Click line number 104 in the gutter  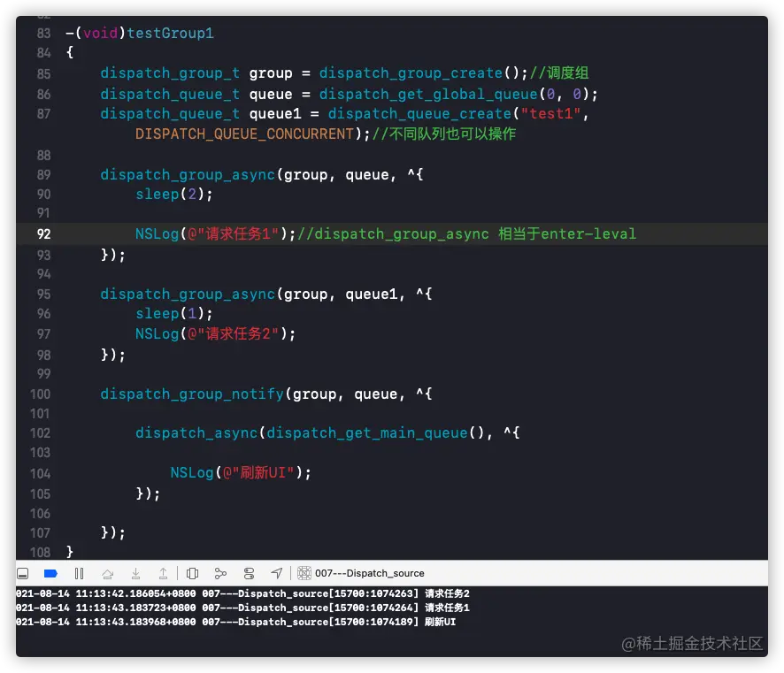(x=41, y=474)
